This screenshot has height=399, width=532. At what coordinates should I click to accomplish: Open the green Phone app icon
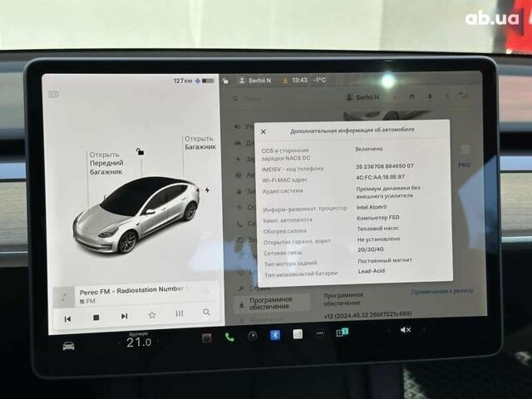(x=229, y=337)
